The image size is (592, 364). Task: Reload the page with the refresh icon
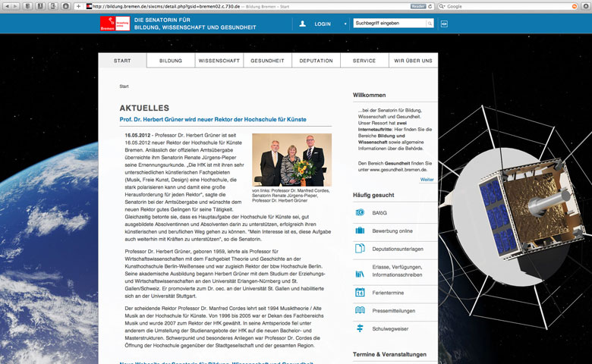click(430, 6)
